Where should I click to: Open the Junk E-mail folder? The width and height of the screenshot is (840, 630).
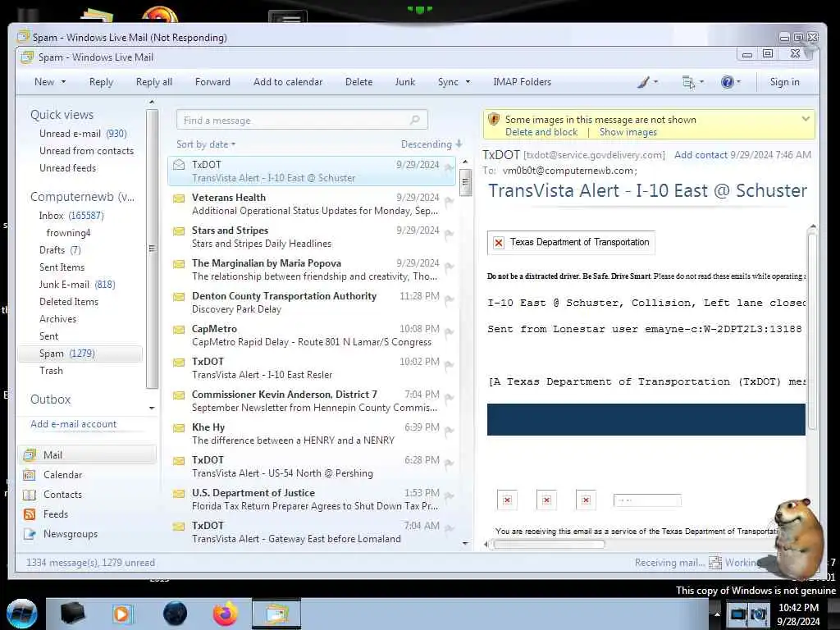76,285
